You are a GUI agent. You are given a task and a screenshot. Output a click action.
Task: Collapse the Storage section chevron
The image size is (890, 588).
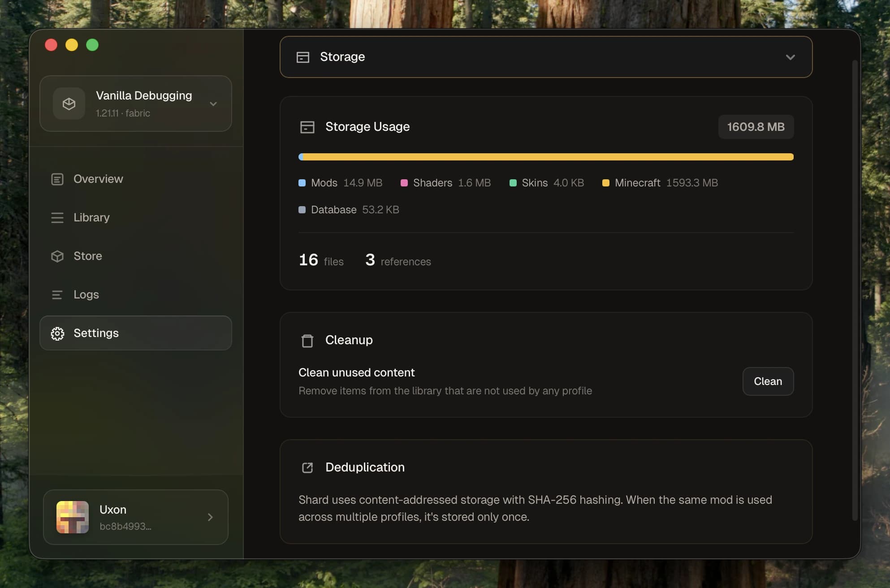[791, 57]
